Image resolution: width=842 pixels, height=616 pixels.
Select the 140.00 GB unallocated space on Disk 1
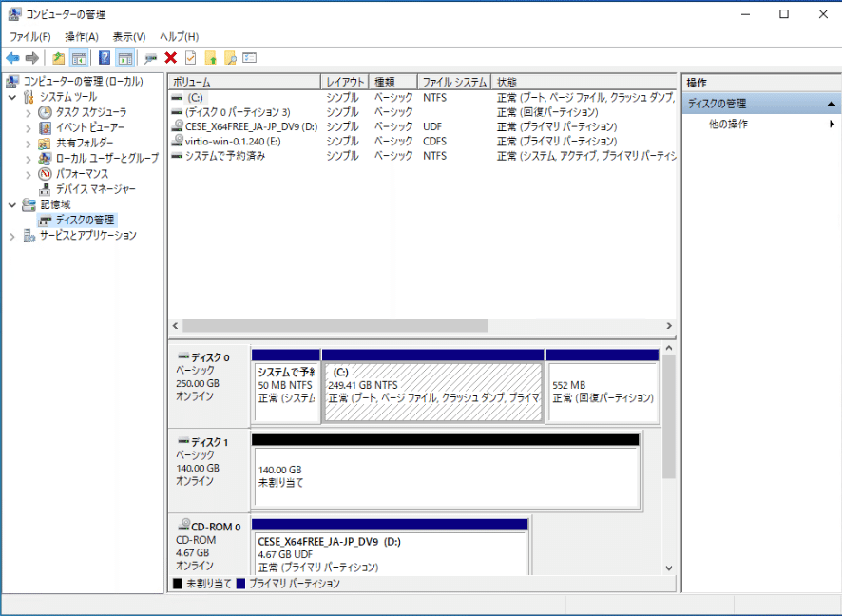[446, 476]
